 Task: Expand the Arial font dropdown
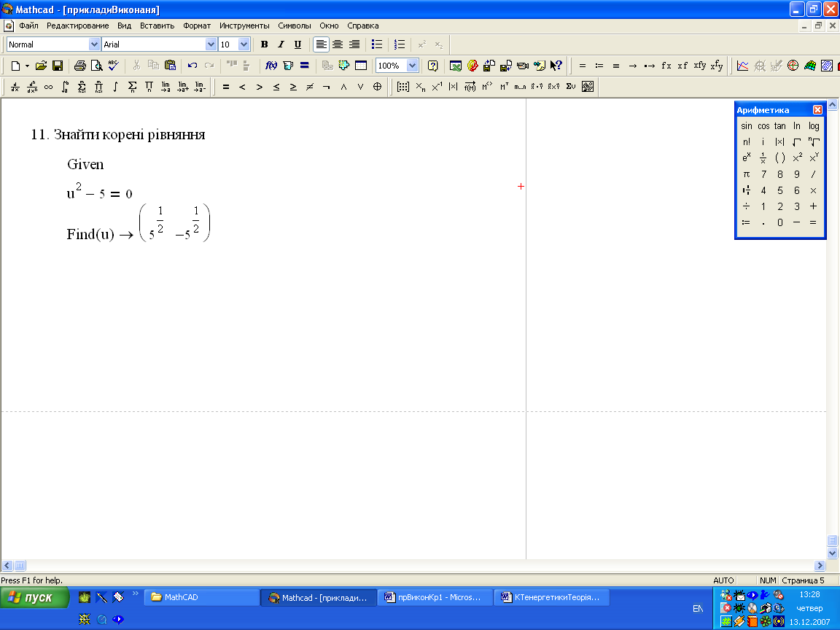click(211, 44)
